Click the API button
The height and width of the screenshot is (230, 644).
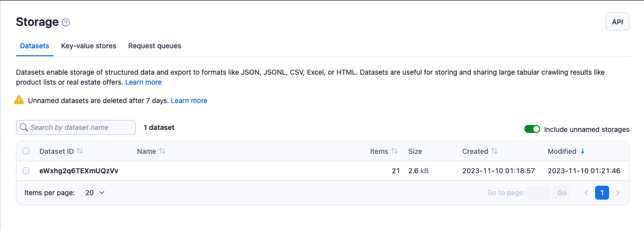click(617, 22)
